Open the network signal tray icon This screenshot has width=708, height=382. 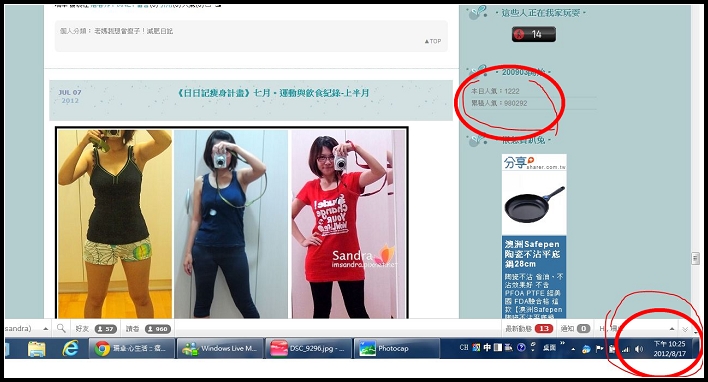pos(626,349)
